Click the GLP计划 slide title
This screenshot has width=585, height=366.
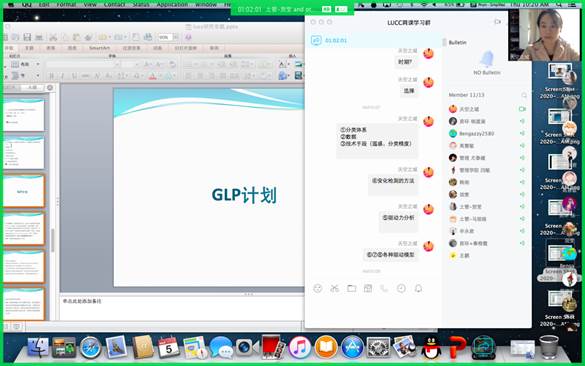[x=244, y=195]
